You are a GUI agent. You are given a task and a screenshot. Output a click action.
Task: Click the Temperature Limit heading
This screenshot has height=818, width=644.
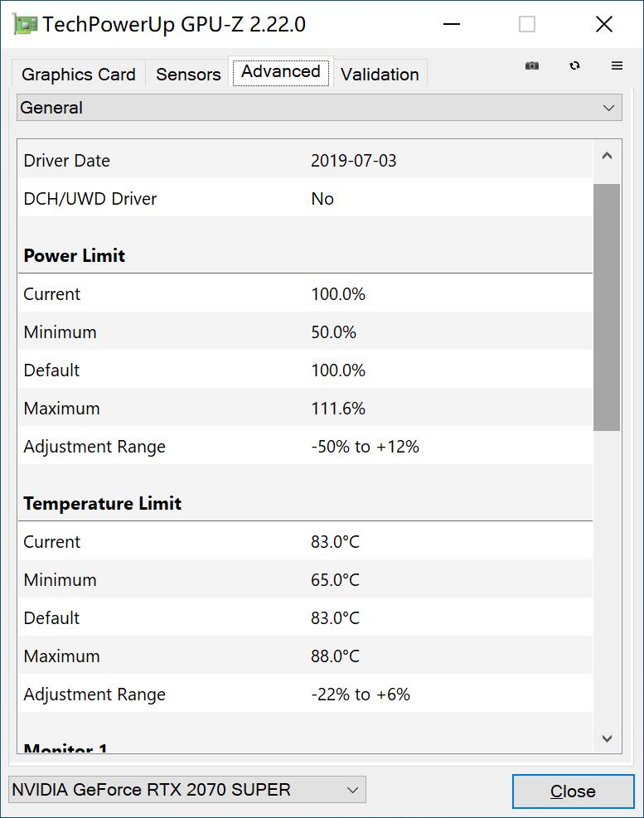(102, 503)
